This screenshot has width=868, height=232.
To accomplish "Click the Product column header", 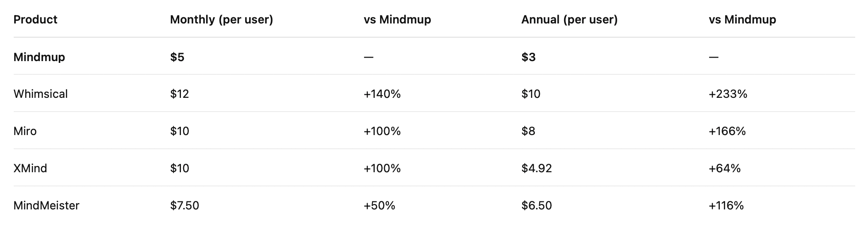I will coord(35,19).
